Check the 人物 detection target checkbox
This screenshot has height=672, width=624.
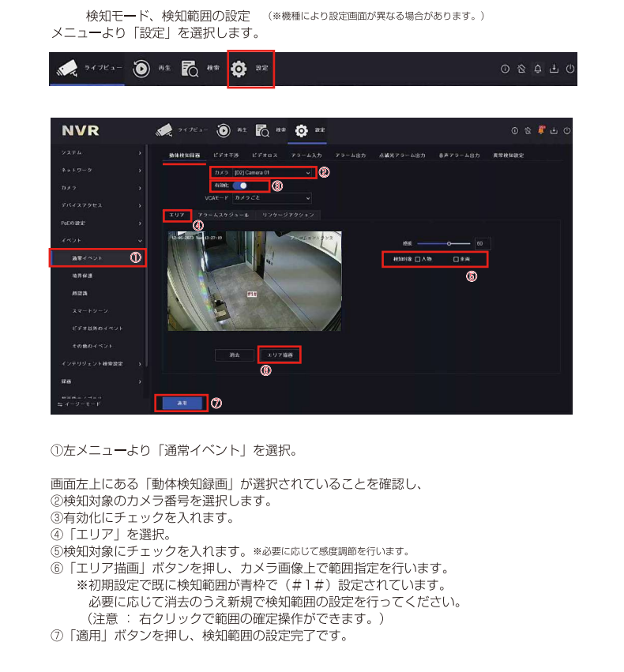point(418,259)
